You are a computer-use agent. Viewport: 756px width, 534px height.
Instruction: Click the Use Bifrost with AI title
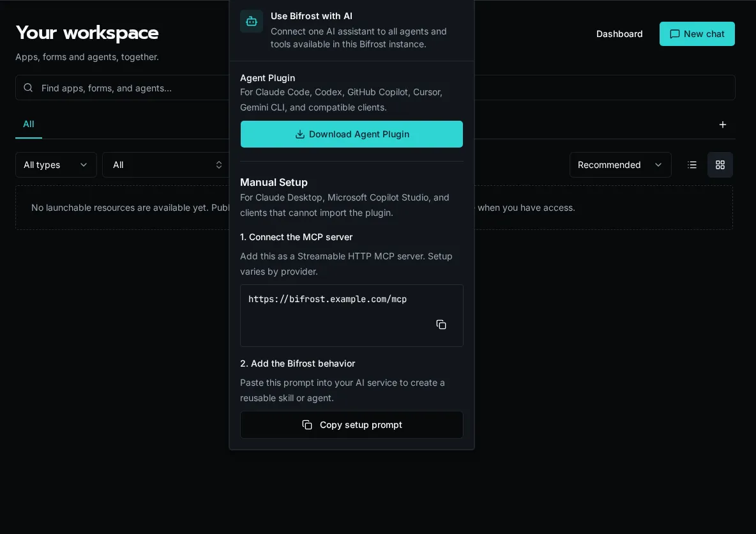click(x=312, y=16)
